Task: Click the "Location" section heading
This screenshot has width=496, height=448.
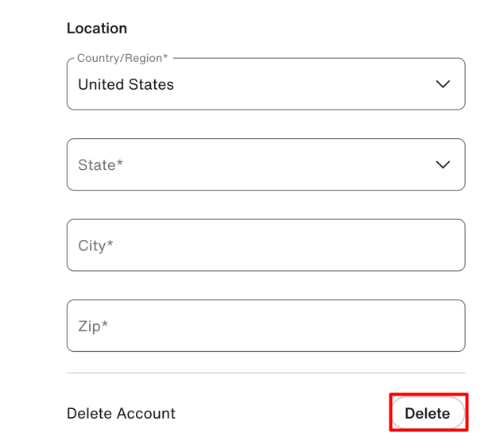Action: pos(96,29)
